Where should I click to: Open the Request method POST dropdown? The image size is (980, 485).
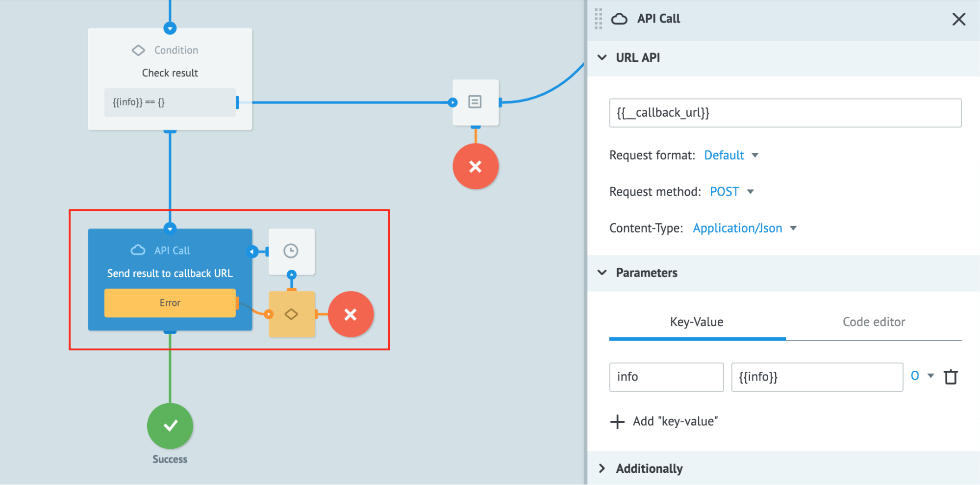(x=730, y=191)
